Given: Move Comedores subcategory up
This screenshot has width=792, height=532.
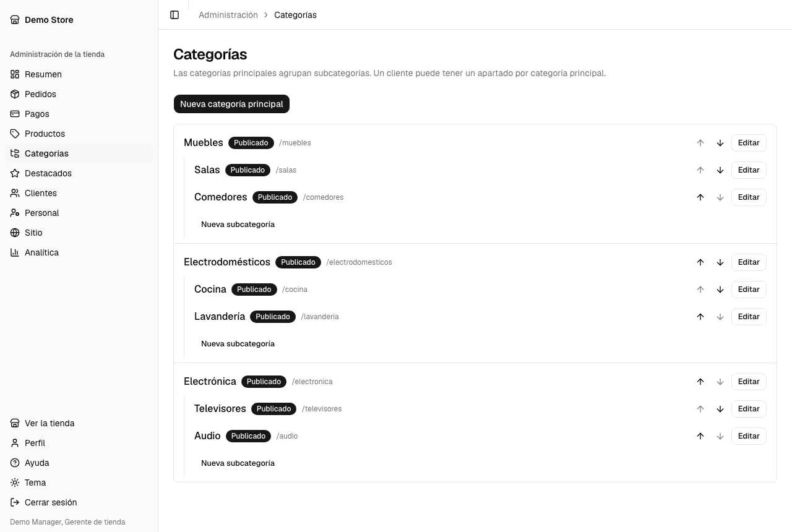Looking at the screenshot, I should [700, 197].
